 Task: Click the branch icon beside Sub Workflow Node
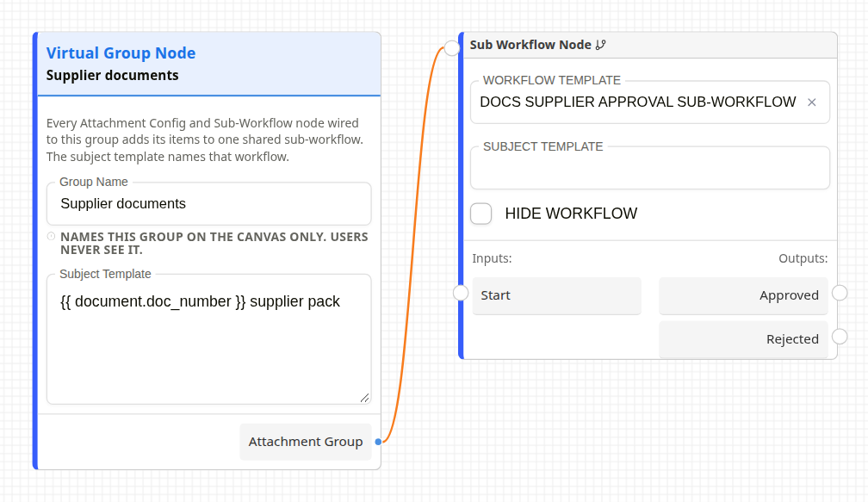tap(601, 45)
